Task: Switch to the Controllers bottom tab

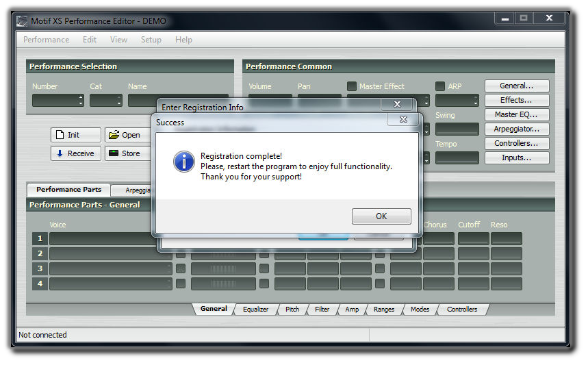Action: coord(462,310)
